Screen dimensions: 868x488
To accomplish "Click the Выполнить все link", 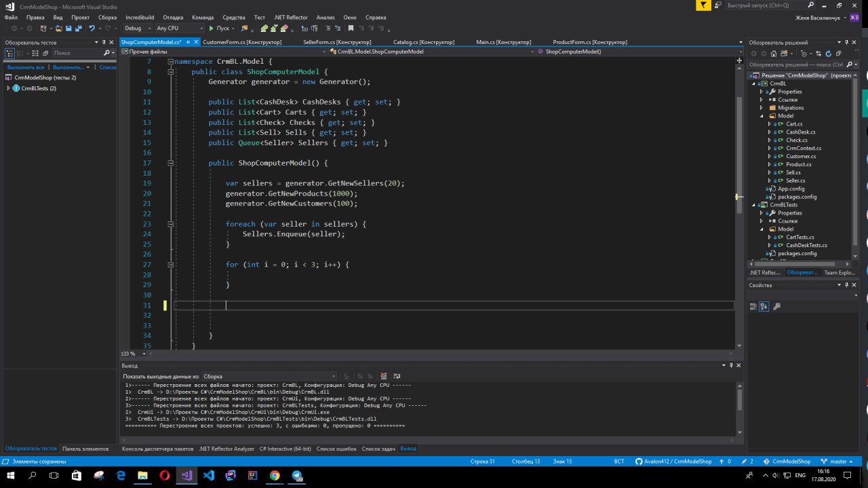I will pyautogui.click(x=26, y=67).
